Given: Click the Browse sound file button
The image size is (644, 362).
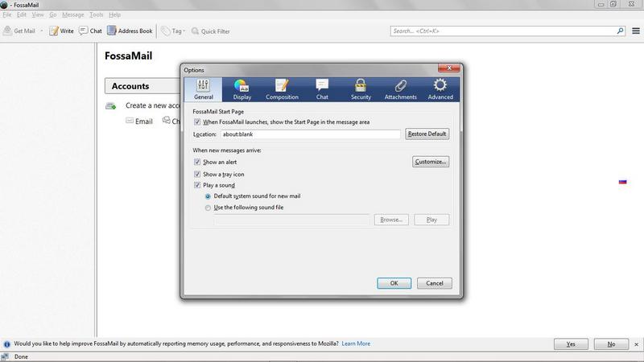Looking at the screenshot, I should click(391, 220).
